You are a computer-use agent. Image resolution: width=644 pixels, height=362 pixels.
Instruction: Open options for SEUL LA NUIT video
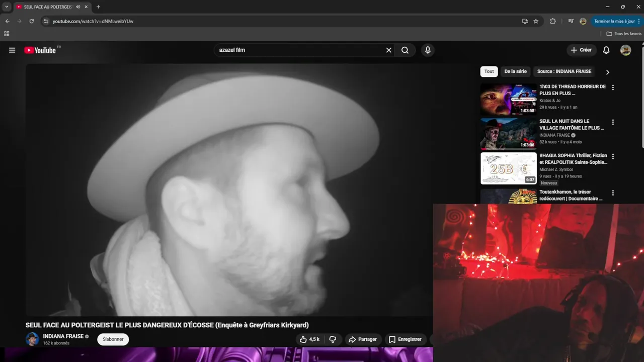point(613,122)
